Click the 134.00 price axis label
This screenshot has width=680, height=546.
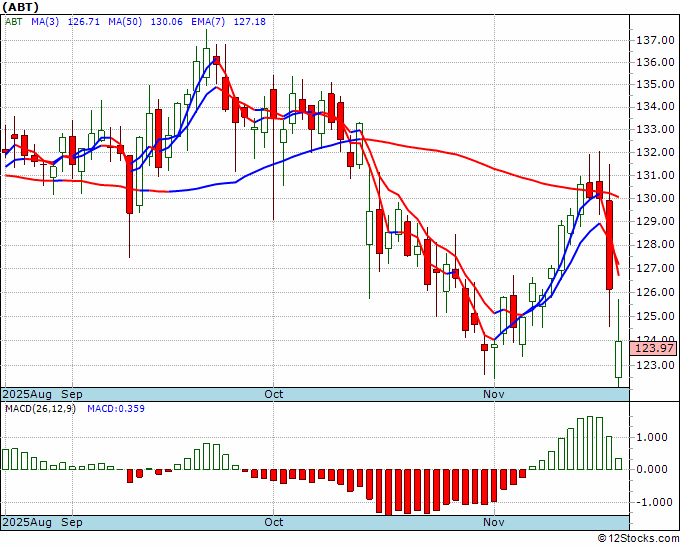click(655, 106)
